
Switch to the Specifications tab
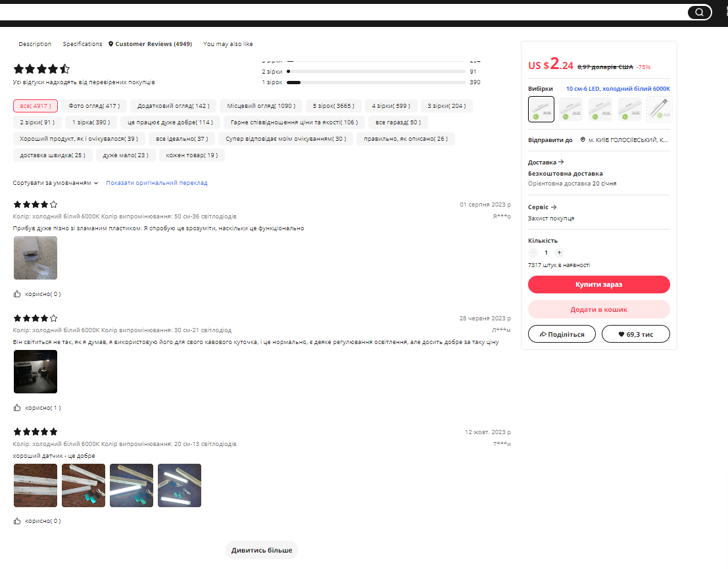[x=82, y=44]
